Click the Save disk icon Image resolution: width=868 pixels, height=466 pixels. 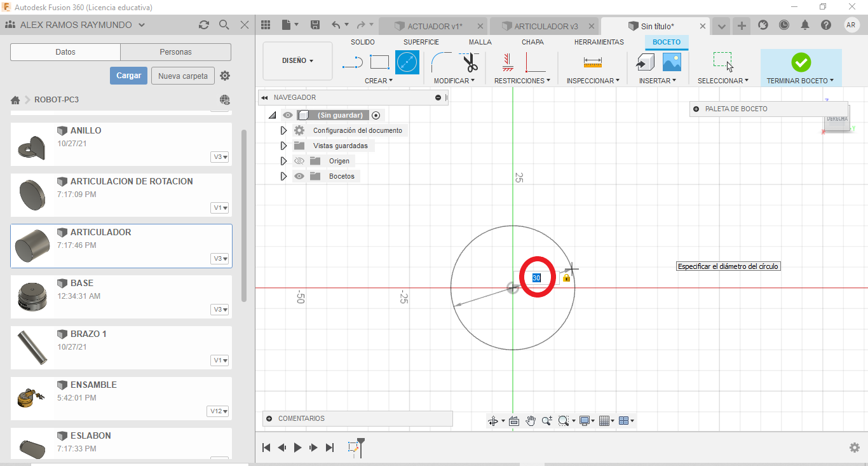tap(315, 25)
